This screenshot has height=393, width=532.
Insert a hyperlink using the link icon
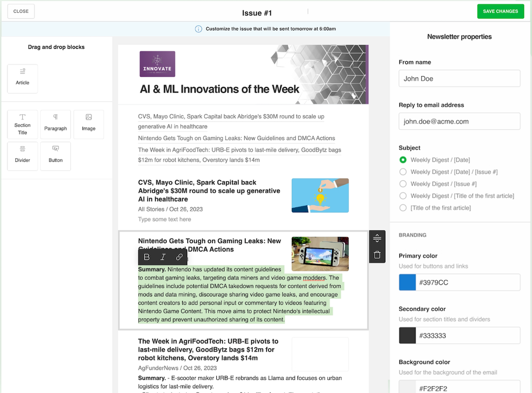pos(179,257)
